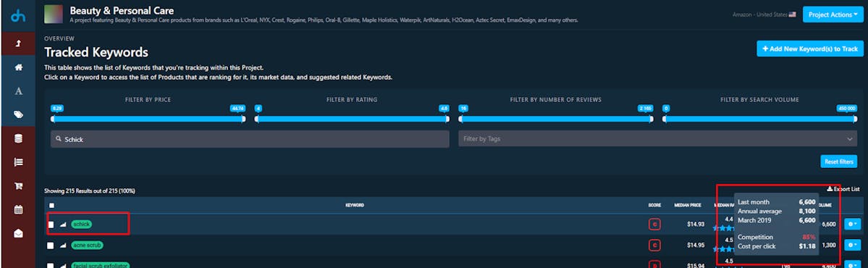Click the Tracked Keywords heading
868x268 pixels.
[96, 53]
